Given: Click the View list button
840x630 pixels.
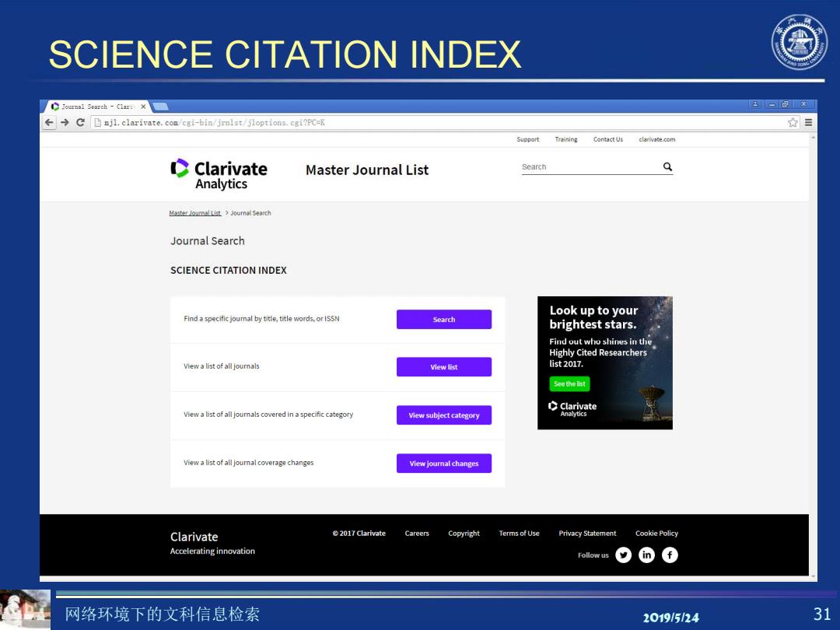Looking at the screenshot, I should point(444,367).
